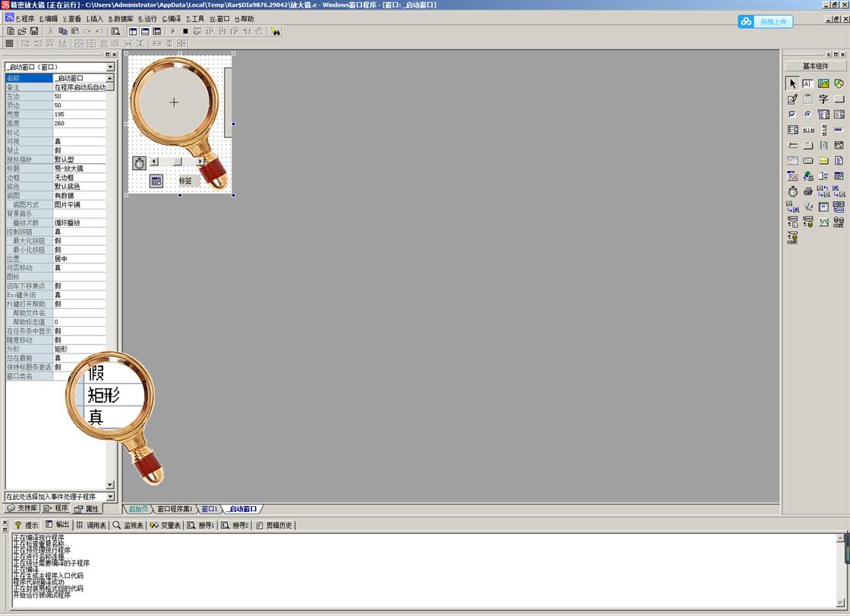The width and height of the screenshot is (850, 616).
Task: Click the 标题 property value field
Action: point(80,168)
